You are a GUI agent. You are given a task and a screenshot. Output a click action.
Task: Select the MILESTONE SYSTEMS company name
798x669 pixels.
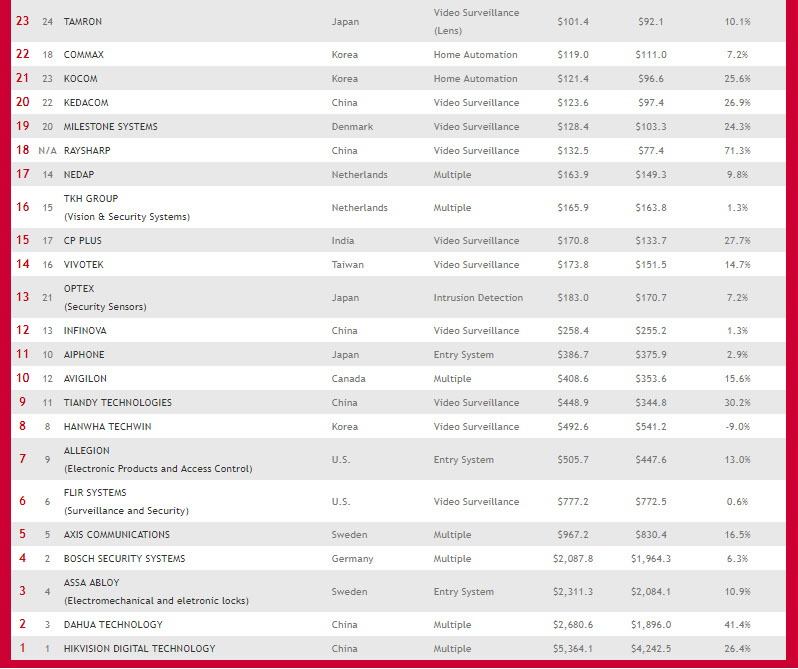tap(110, 126)
